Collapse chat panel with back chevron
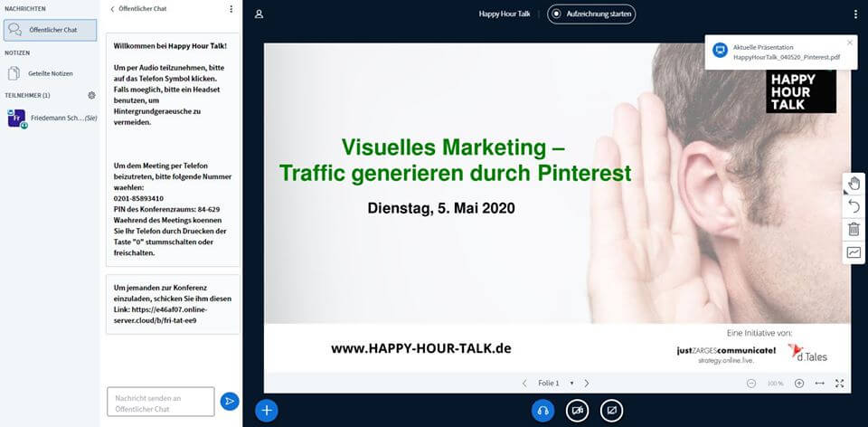The height and width of the screenshot is (427, 868). click(x=112, y=9)
